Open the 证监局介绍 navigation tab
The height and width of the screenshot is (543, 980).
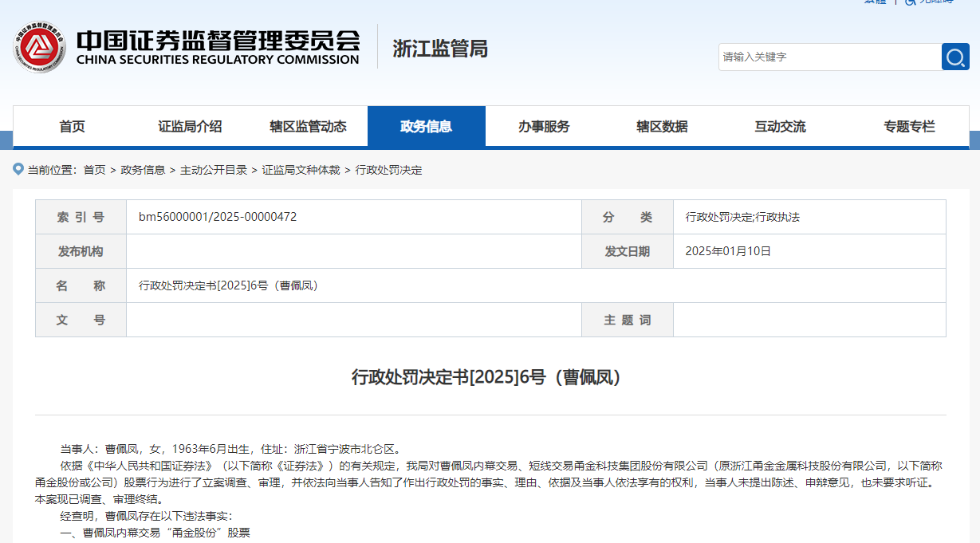[190, 126]
